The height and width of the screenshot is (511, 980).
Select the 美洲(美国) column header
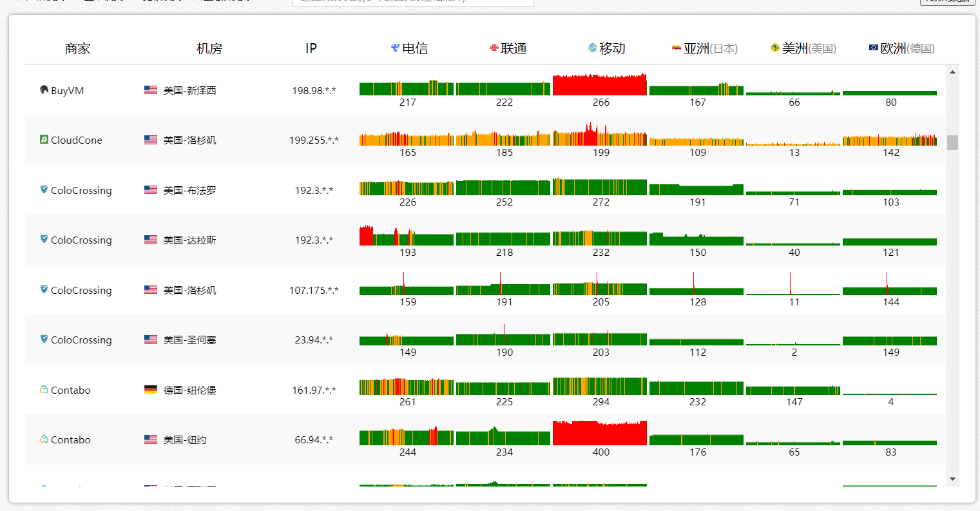pyautogui.click(x=803, y=48)
